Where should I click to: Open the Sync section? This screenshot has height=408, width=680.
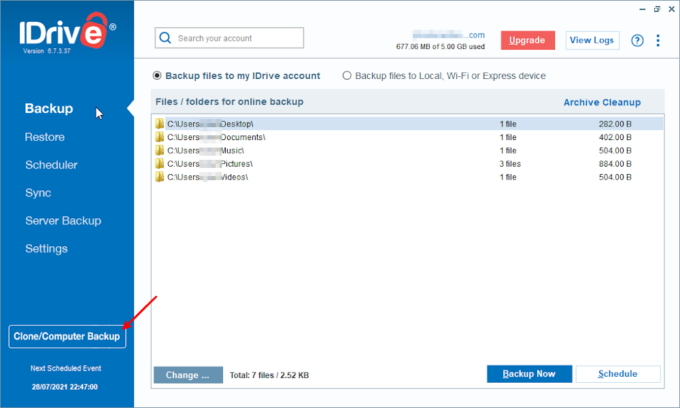pos(38,193)
